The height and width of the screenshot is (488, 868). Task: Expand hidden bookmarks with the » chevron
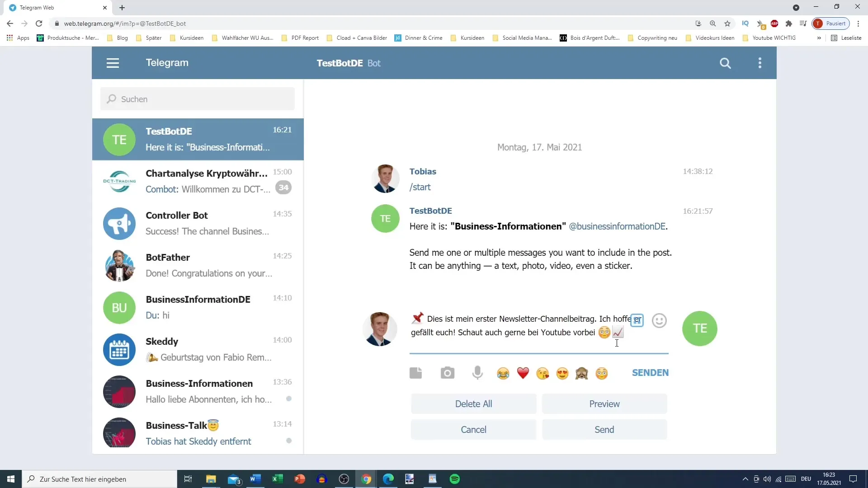pyautogui.click(x=819, y=38)
